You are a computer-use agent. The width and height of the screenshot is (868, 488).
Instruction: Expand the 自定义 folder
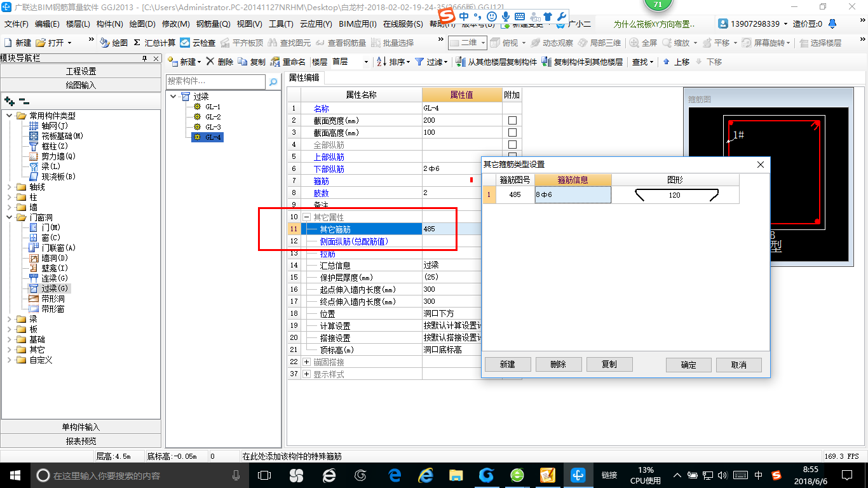[10, 360]
